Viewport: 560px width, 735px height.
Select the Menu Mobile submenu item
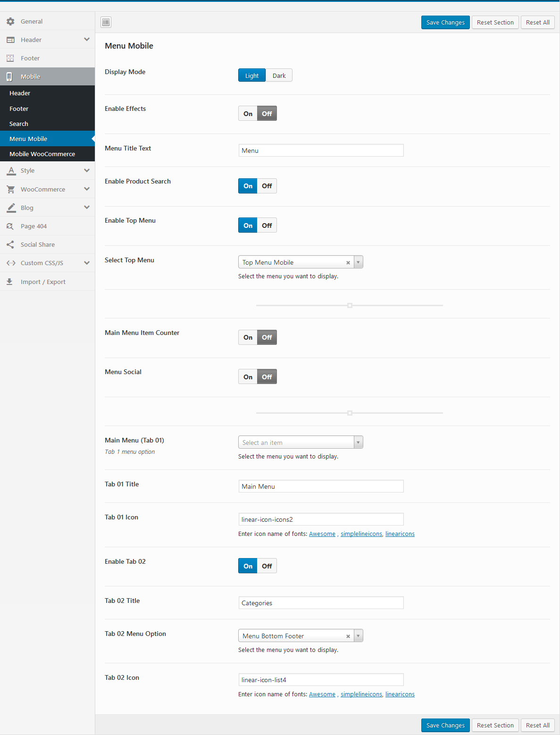pyautogui.click(x=47, y=139)
